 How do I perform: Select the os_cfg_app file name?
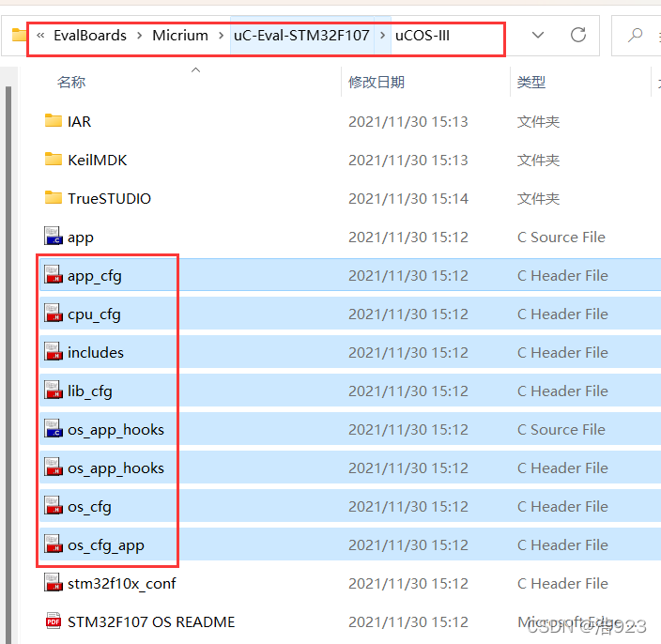click(106, 545)
